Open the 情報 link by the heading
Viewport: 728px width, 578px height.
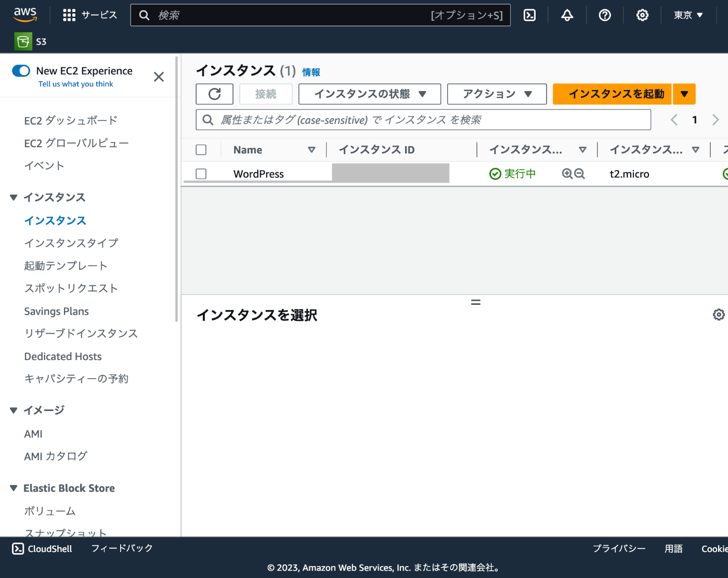tap(311, 72)
